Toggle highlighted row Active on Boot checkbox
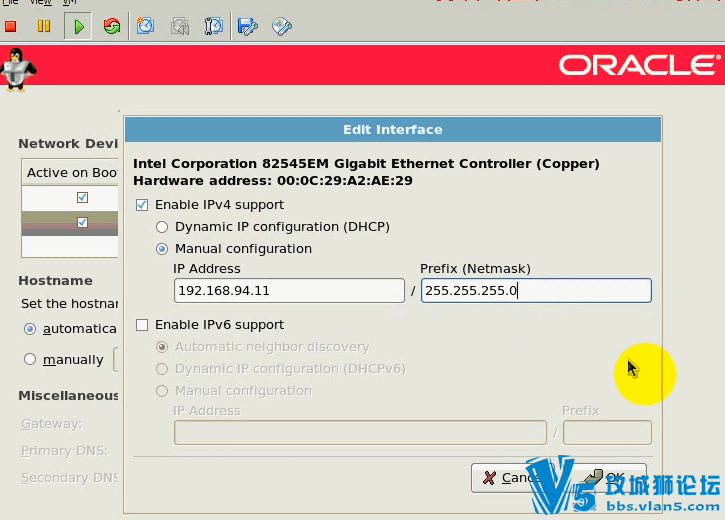The image size is (725, 520). (82, 222)
